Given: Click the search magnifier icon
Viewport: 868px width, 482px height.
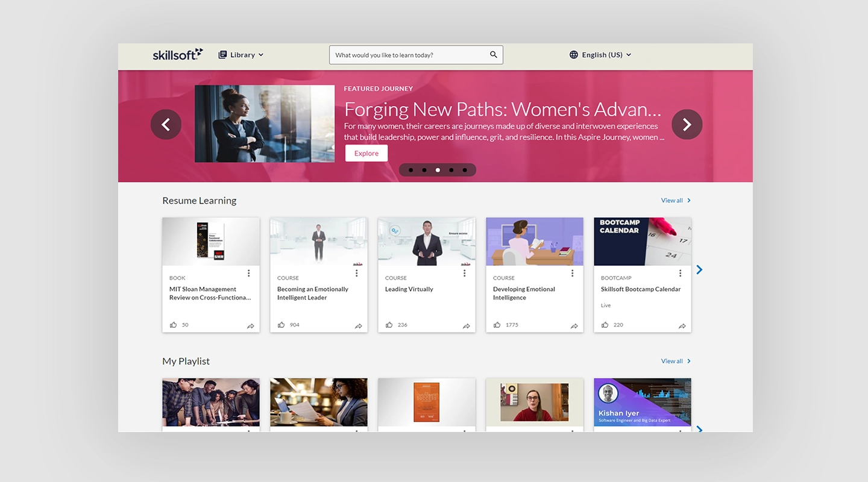Looking at the screenshot, I should (x=494, y=55).
